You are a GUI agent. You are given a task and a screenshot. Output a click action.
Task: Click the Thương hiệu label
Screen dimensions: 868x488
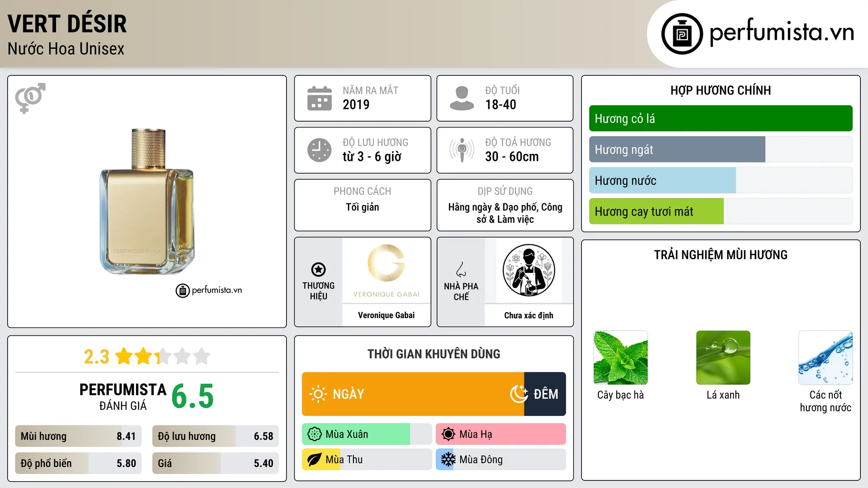[318, 291]
